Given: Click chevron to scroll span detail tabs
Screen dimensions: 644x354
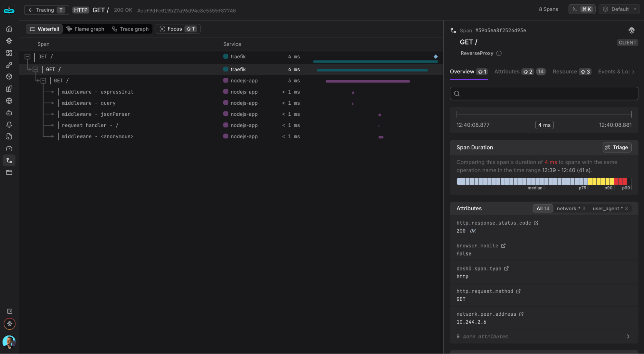Looking at the screenshot, I should pos(633,72).
